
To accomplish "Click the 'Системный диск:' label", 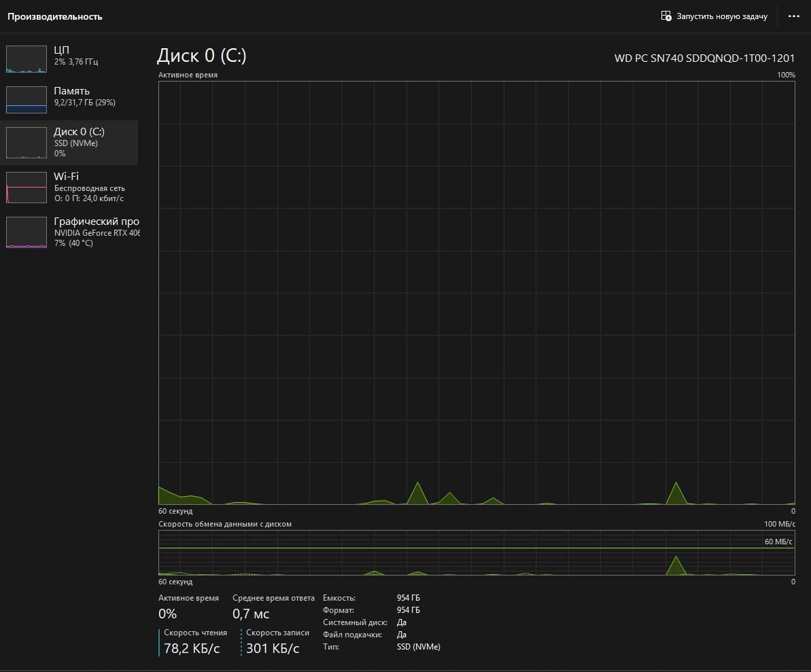I will tap(356, 623).
